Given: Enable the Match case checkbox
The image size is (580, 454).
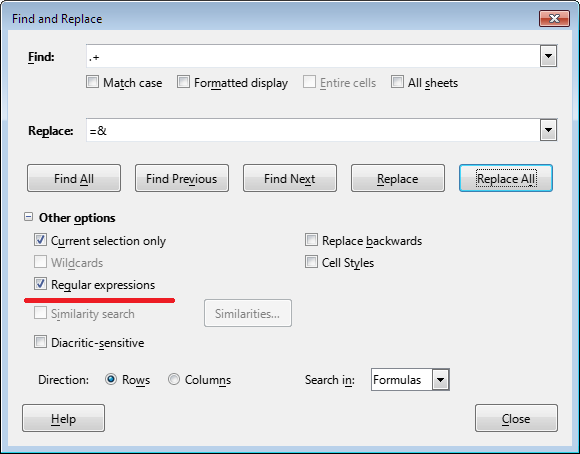Looking at the screenshot, I should (92, 82).
